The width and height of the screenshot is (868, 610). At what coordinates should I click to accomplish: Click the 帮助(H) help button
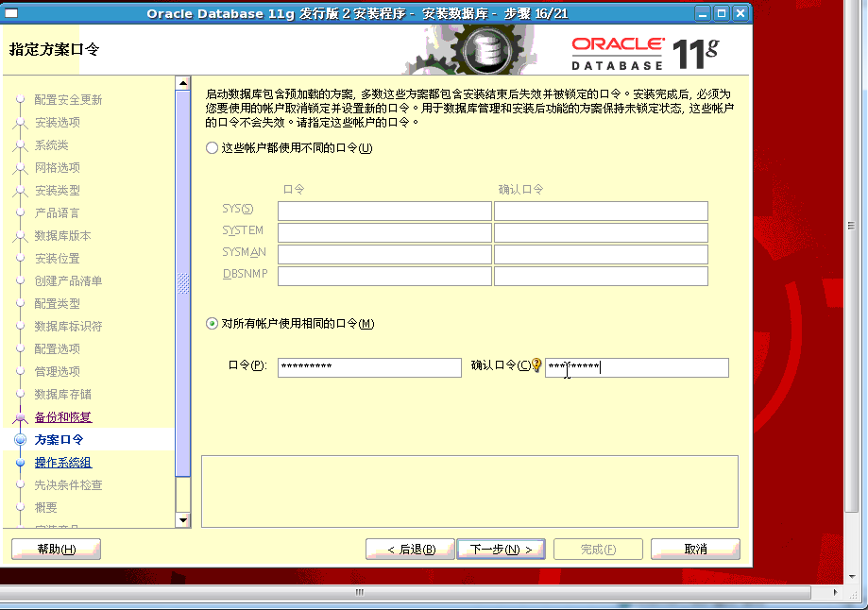coord(56,550)
